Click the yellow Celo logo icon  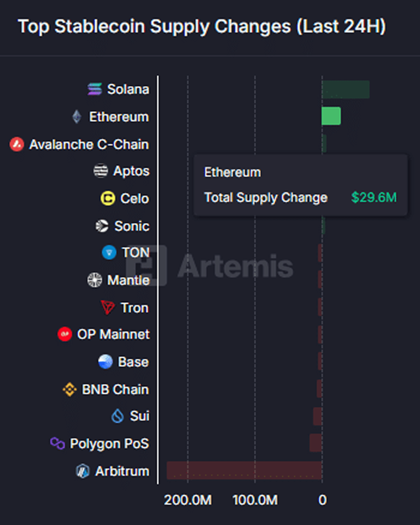[x=108, y=198]
